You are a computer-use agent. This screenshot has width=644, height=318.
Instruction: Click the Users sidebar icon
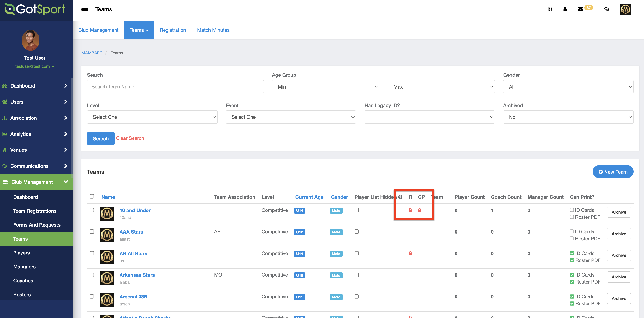(4, 102)
